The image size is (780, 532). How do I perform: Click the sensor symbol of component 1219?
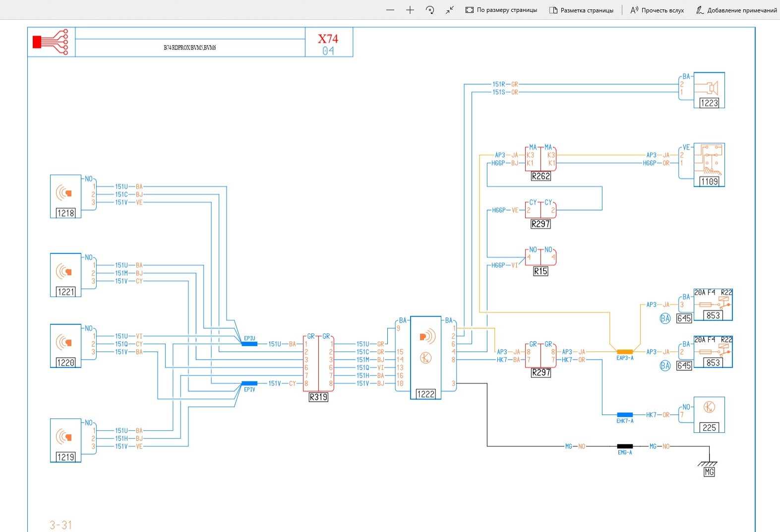click(65, 436)
